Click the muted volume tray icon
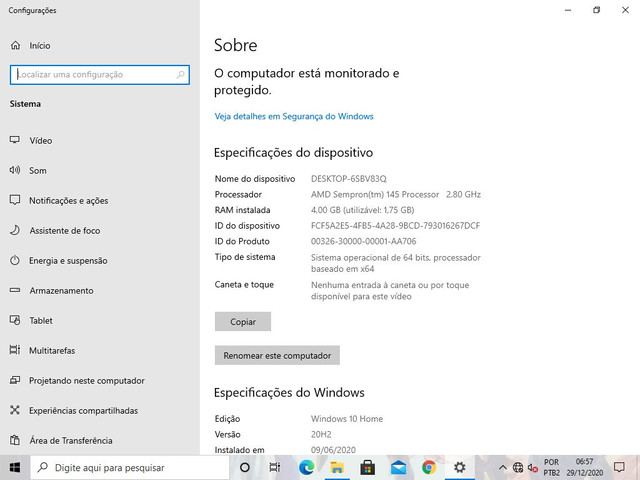Screen dimensions: 640x480 tap(532, 467)
